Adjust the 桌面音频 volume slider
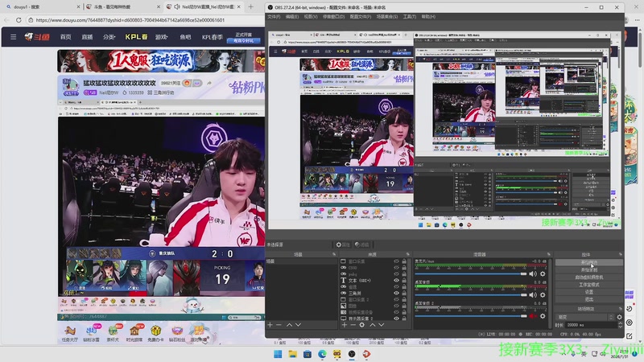This screenshot has height=362, width=644. tap(471, 294)
